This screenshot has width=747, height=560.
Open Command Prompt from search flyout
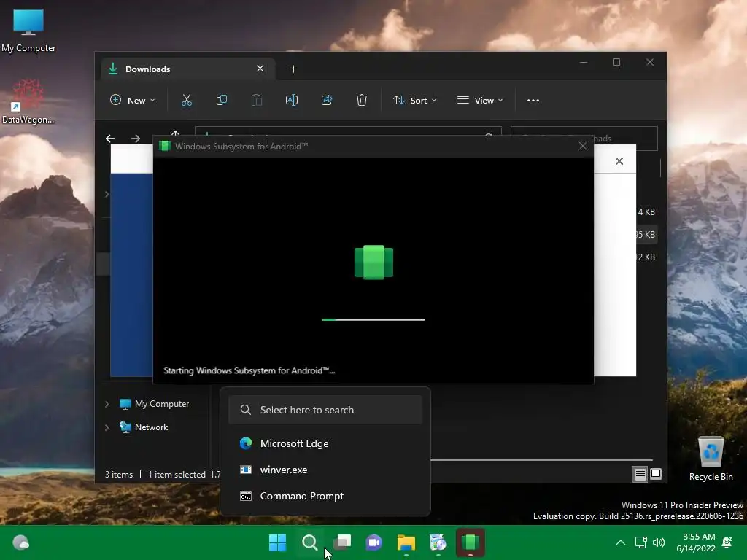tap(325, 496)
